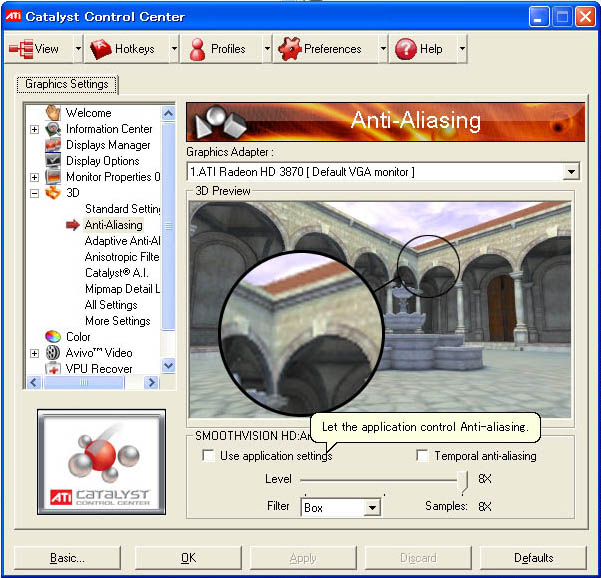The height and width of the screenshot is (578, 601).
Task: Click the Displays Manager icon
Action: [53, 145]
